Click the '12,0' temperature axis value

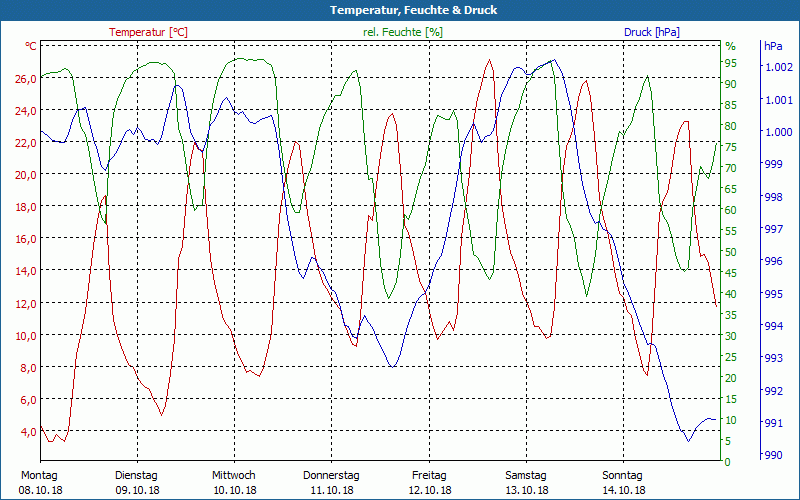(26, 304)
